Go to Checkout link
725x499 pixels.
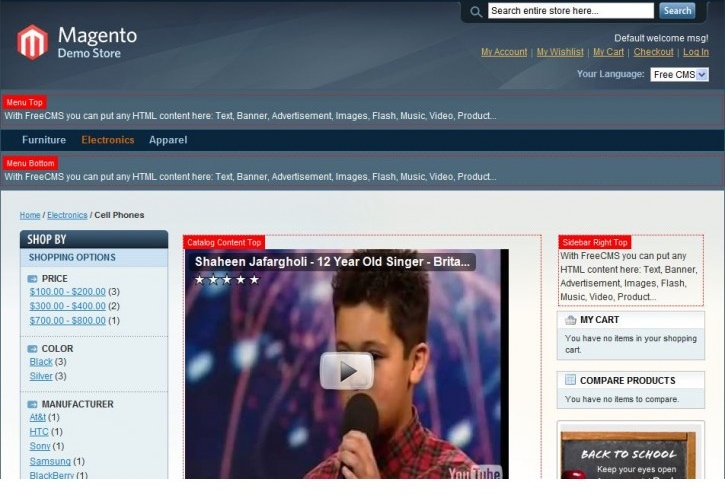(x=653, y=52)
